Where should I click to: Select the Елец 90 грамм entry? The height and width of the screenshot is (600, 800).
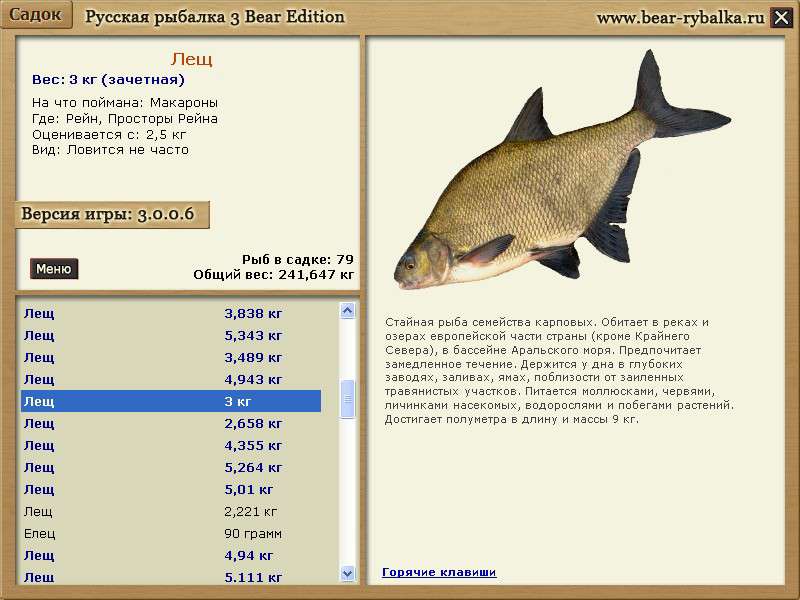tap(170, 533)
